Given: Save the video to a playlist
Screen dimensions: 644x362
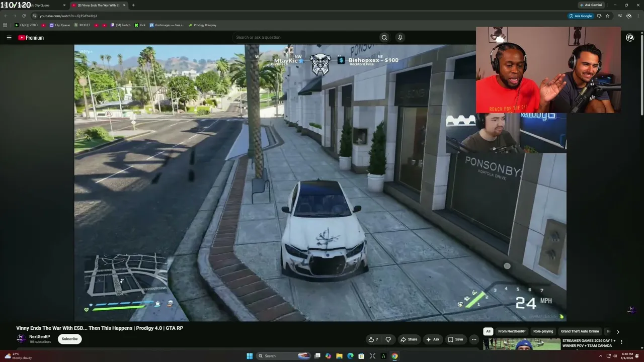Looking at the screenshot, I should point(456,339).
